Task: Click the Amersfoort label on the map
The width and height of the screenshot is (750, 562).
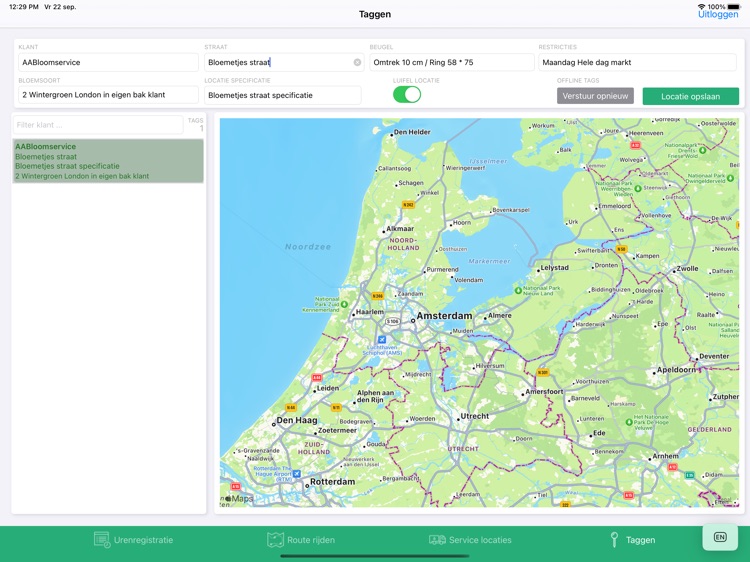Action: click(544, 391)
